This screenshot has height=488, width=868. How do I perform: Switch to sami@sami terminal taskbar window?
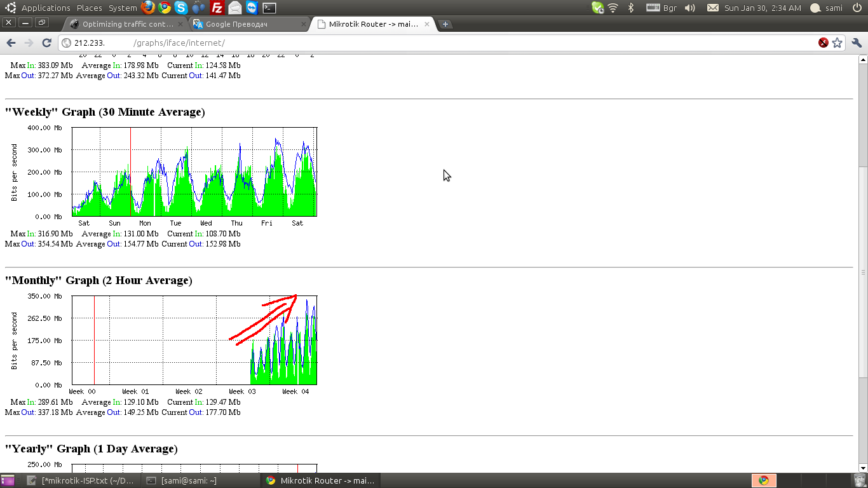(199, 480)
